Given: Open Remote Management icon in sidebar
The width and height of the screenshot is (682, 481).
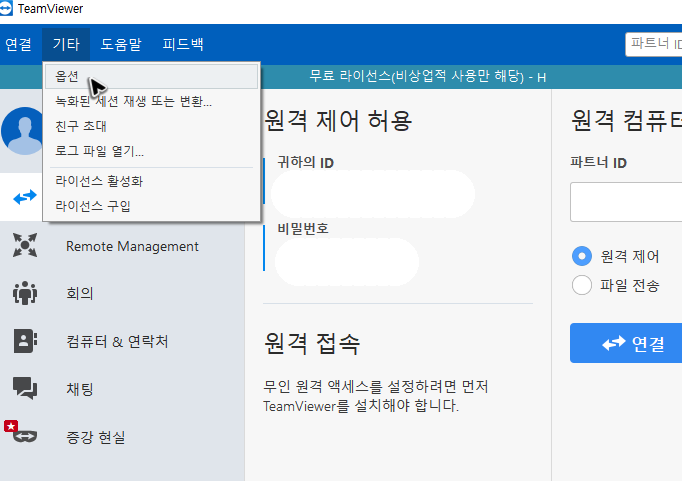Looking at the screenshot, I should coord(25,245).
